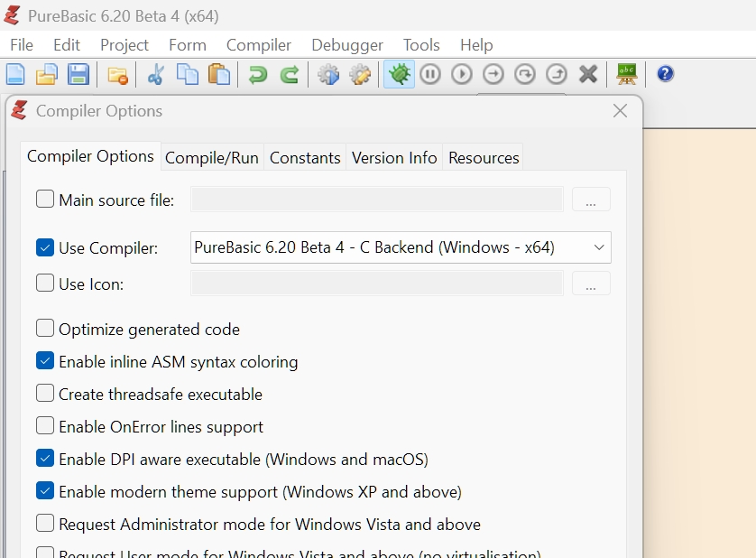756x558 pixels.
Task: Click the Kill Program X icon
Action: click(x=588, y=74)
